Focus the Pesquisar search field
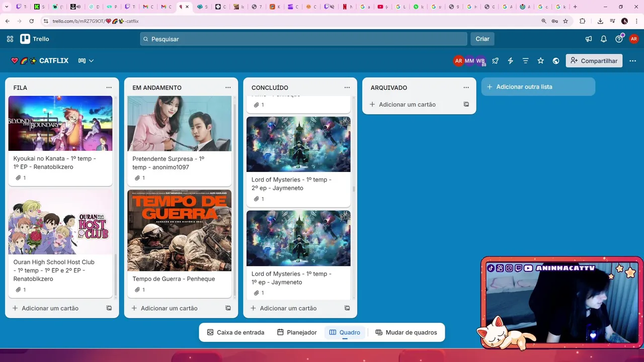Screen dimensions: 644x362 pyautogui.click(x=303, y=39)
